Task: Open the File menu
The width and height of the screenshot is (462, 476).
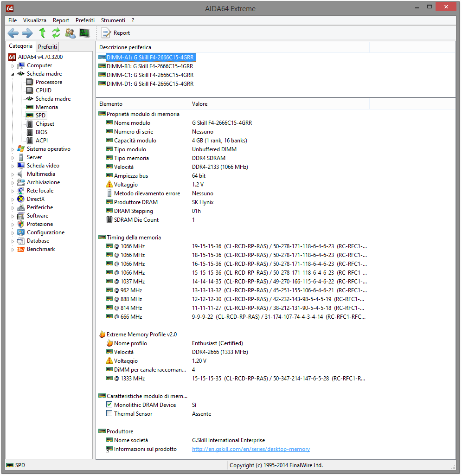Action: click(x=13, y=20)
